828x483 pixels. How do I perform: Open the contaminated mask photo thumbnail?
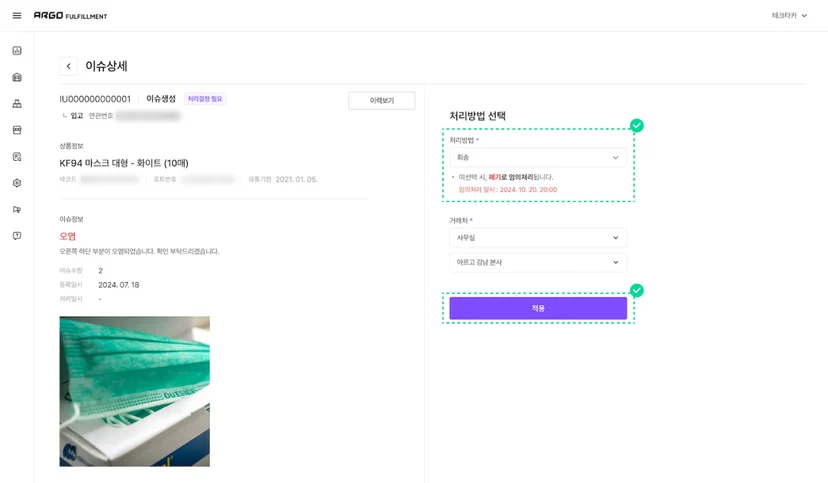(x=135, y=391)
